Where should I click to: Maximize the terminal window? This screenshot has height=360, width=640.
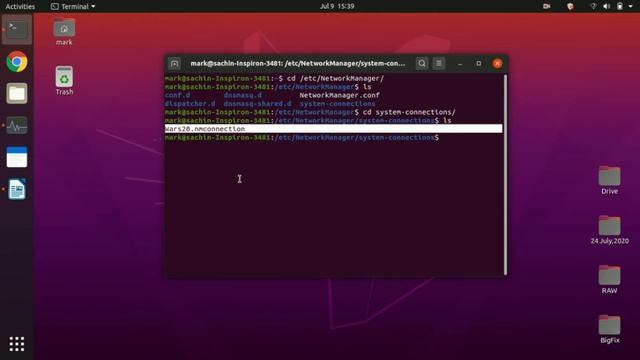[479, 64]
